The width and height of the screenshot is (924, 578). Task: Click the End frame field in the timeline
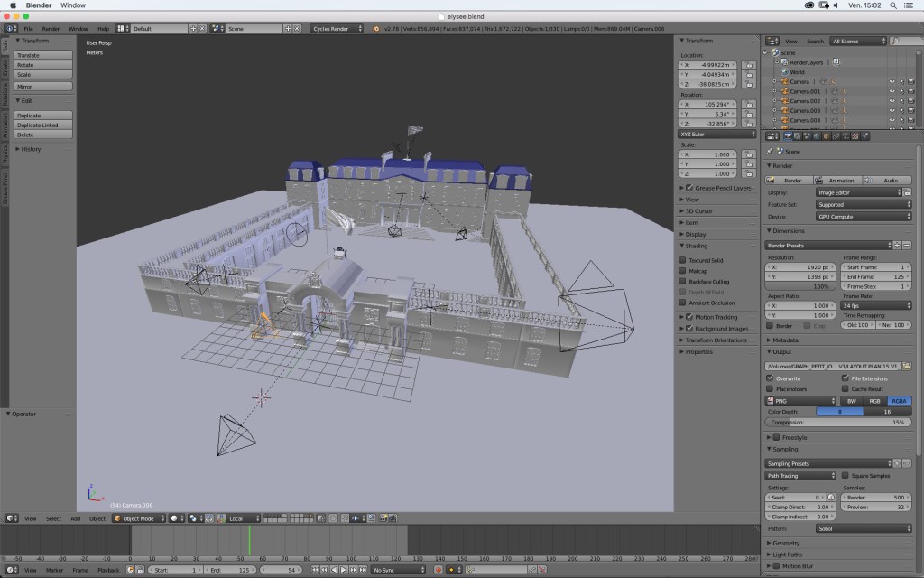[x=232, y=570]
